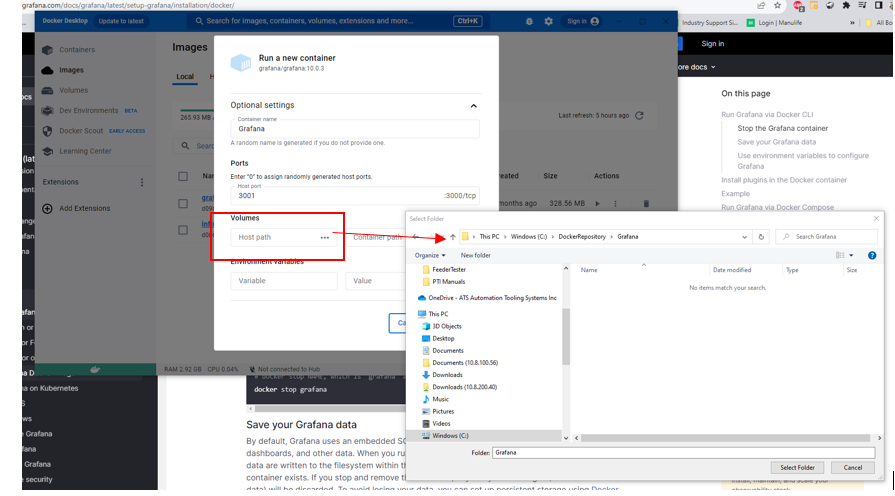Open Docker Desktop settings gear

click(549, 21)
